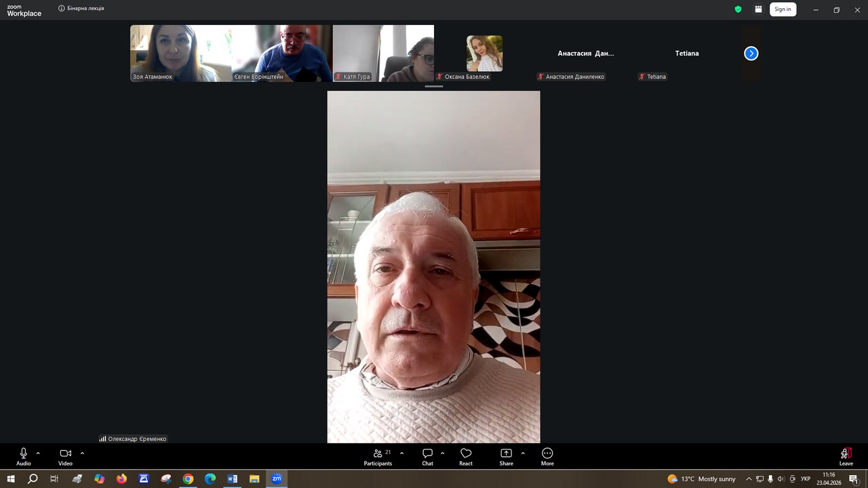The height and width of the screenshot is (488, 868).
Task: Expand the Audio settings arrow
Action: [38, 453]
